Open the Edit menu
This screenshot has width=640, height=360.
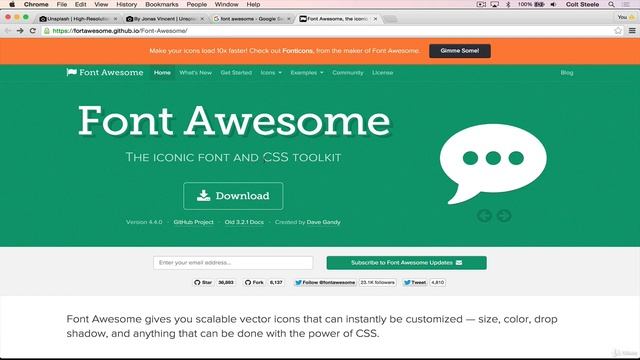click(80, 4)
